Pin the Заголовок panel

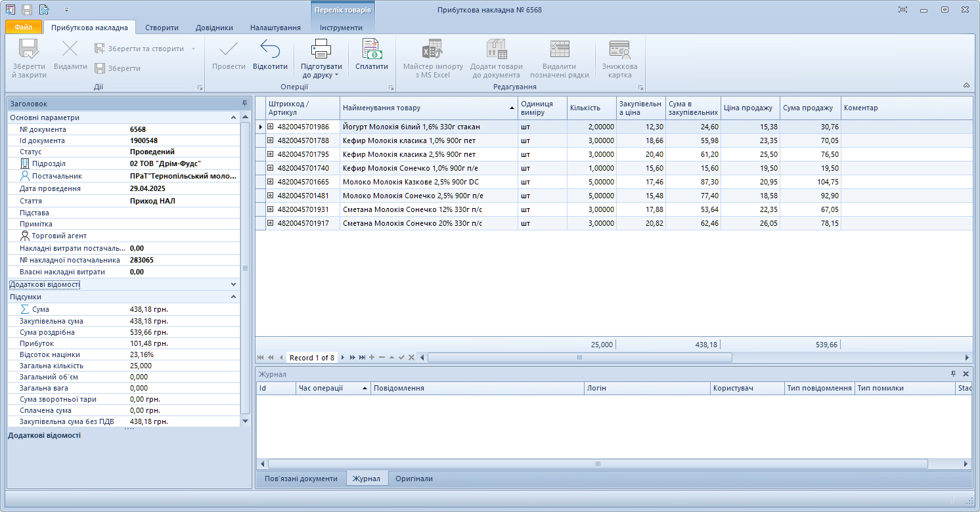pos(244,104)
